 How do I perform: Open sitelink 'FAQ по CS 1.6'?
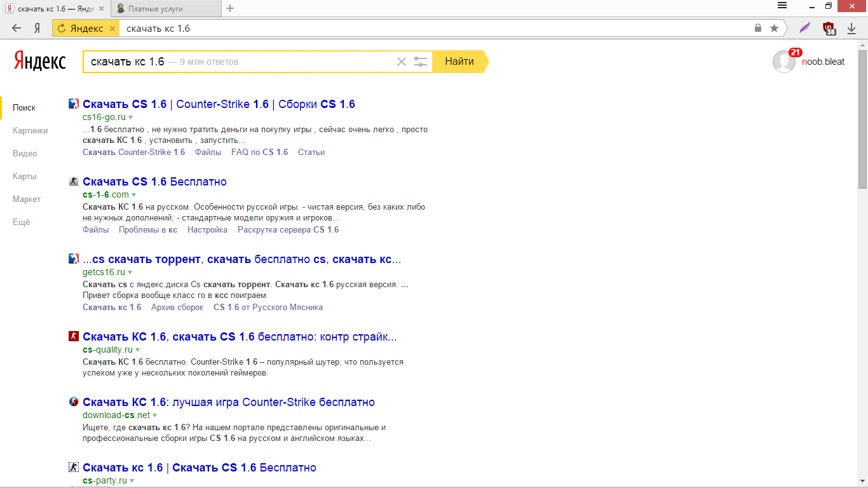pyautogui.click(x=259, y=152)
